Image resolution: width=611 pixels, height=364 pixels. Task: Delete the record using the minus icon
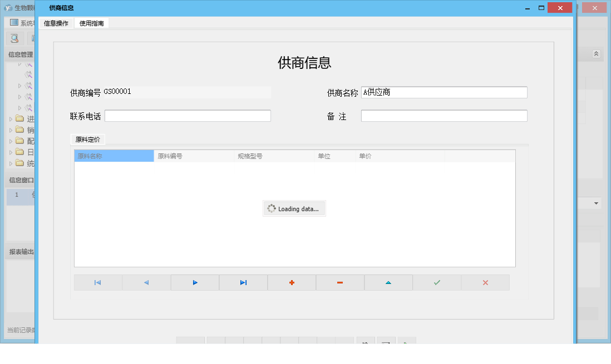coord(339,282)
